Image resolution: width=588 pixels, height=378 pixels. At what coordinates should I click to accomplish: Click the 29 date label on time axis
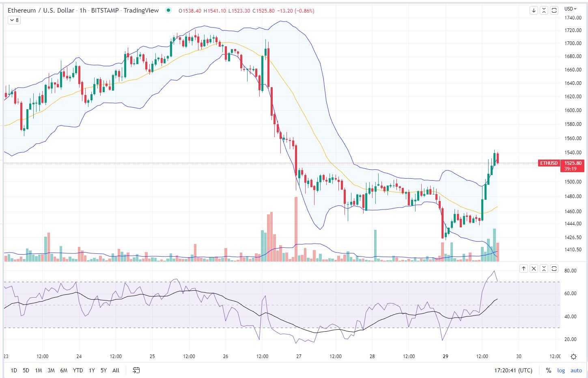click(445, 356)
